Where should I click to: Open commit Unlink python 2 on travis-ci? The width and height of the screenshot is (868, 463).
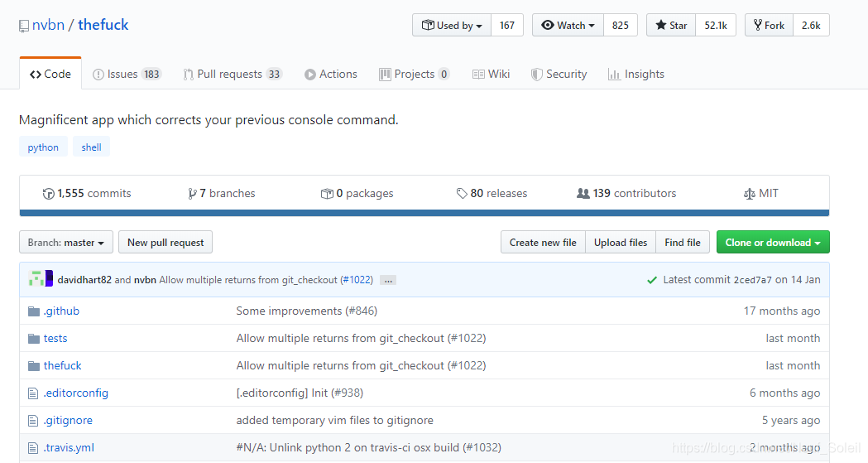(369, 447)
